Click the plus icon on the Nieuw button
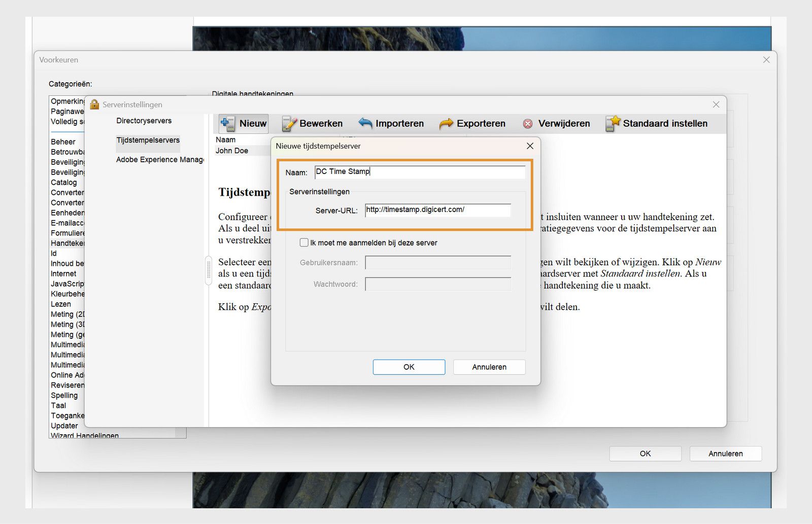Viewport: 812px width, 524px height. 225,122
